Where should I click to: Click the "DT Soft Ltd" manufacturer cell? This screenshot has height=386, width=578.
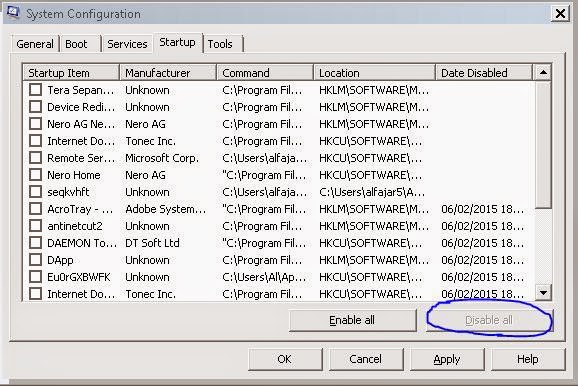152,243
